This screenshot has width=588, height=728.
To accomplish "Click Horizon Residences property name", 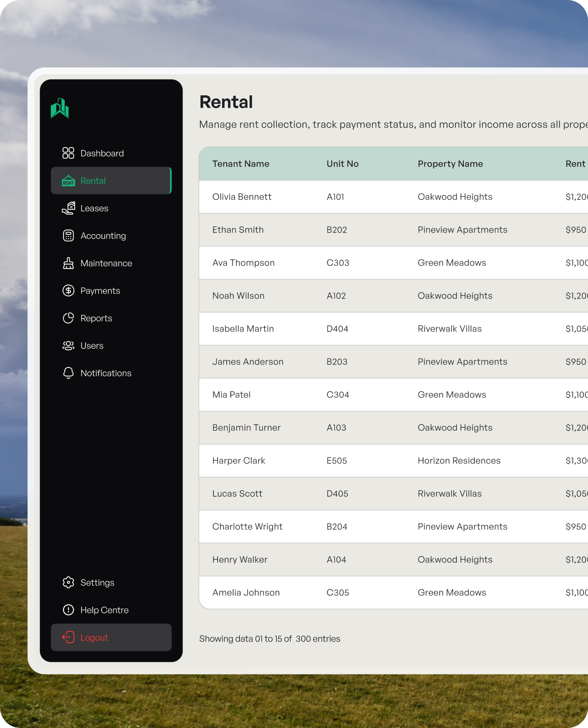I will pyautogui.click(x=459, y=461).
